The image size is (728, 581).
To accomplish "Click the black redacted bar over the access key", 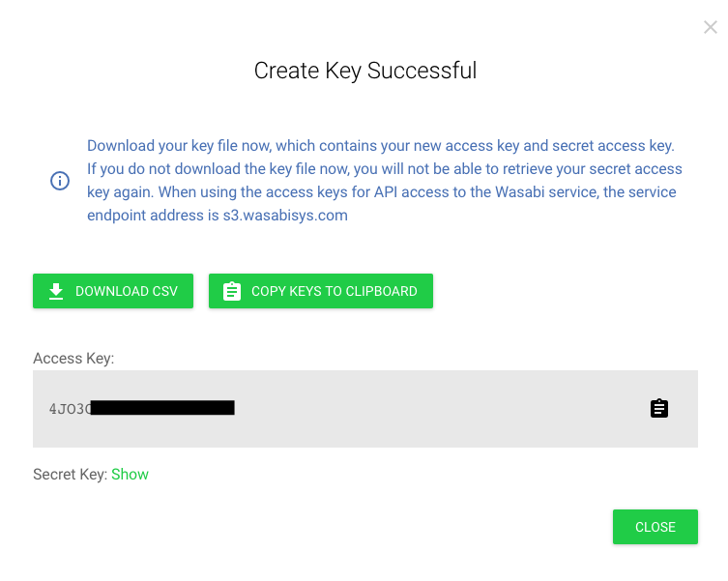I will point(162,408).
